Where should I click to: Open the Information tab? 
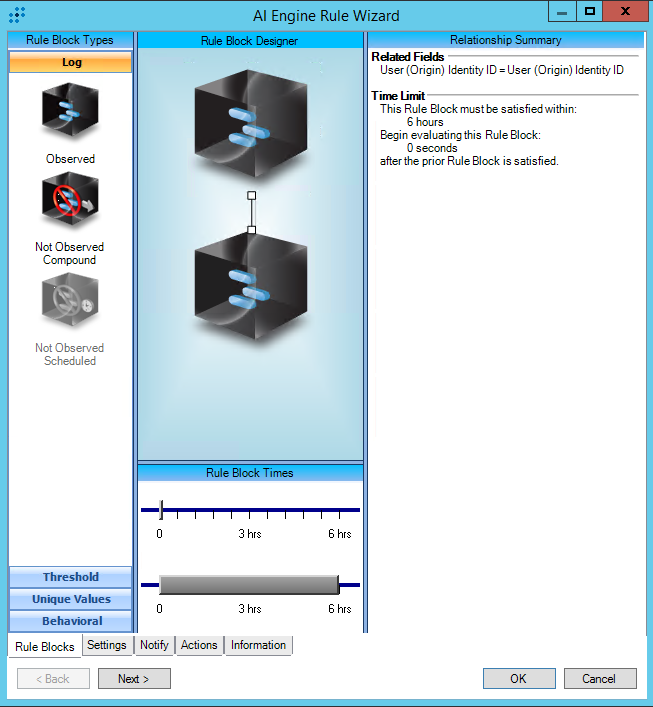pyautogui.click(x=258, y=645)
